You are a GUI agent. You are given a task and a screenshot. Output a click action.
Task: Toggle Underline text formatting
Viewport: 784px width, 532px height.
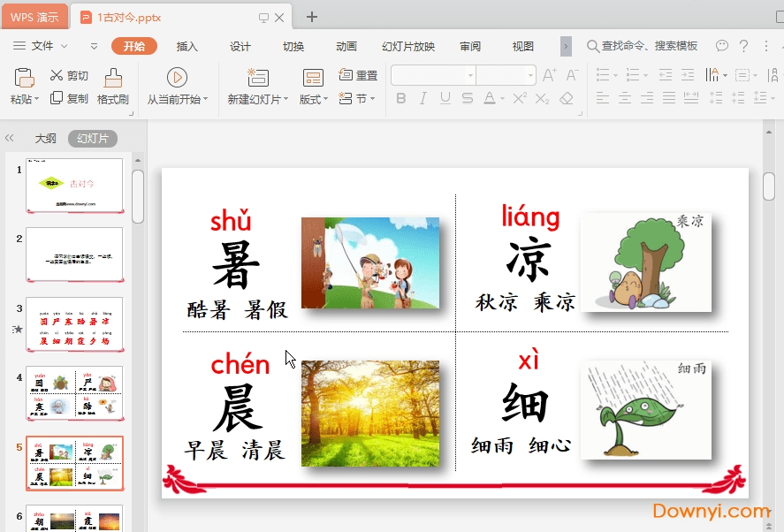[445, 98]
